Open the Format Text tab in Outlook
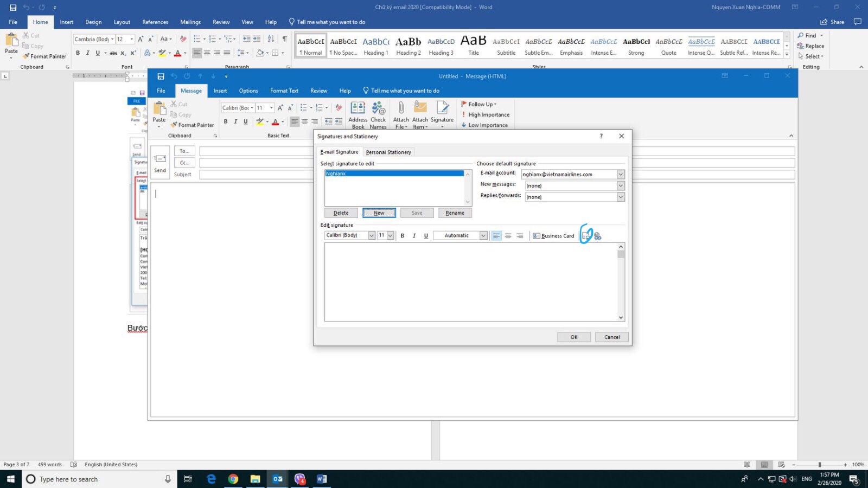The width and height of the screenshot is (868, 488). (284, 91)
